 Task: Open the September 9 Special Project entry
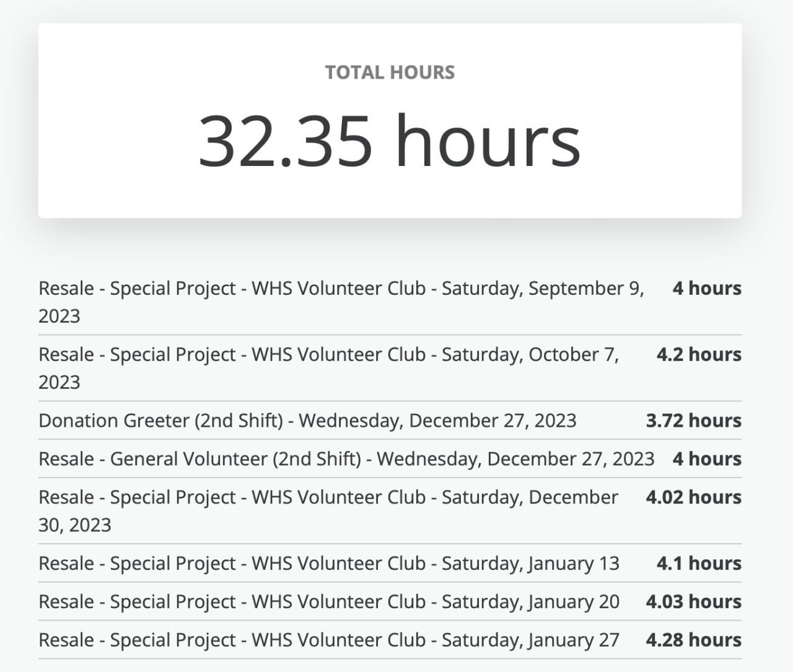tap(341, 289)
